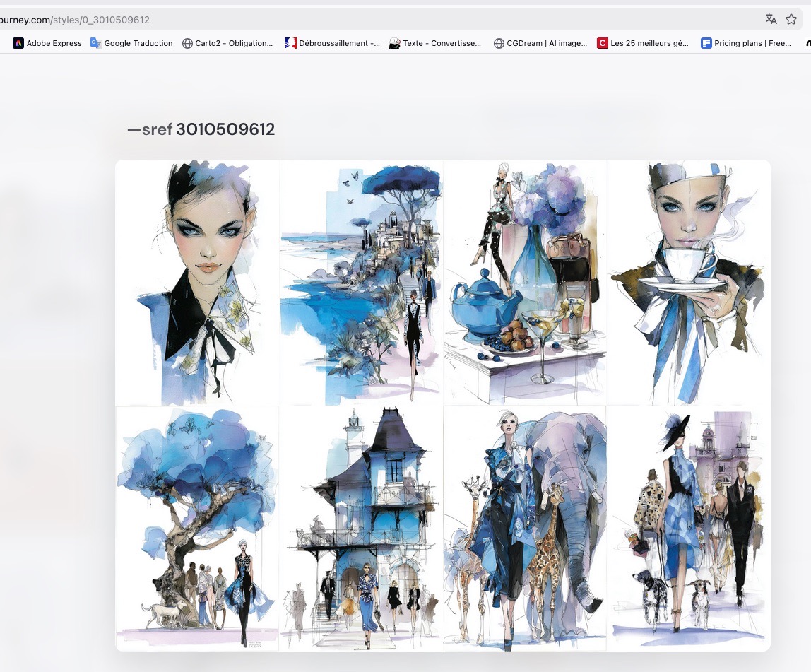The width and height of the screenshot is (811, 672).
Task: Click the translate page icon in address bar
Action: coord(771,20)
